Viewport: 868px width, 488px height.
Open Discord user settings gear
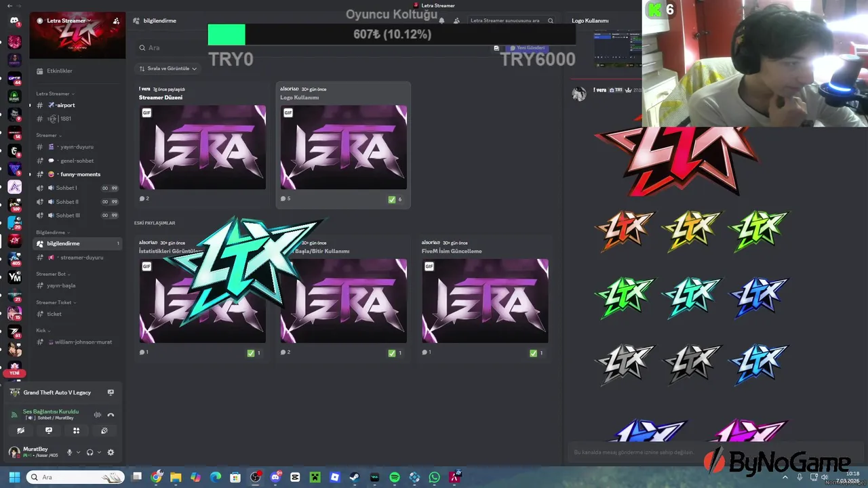111,453
